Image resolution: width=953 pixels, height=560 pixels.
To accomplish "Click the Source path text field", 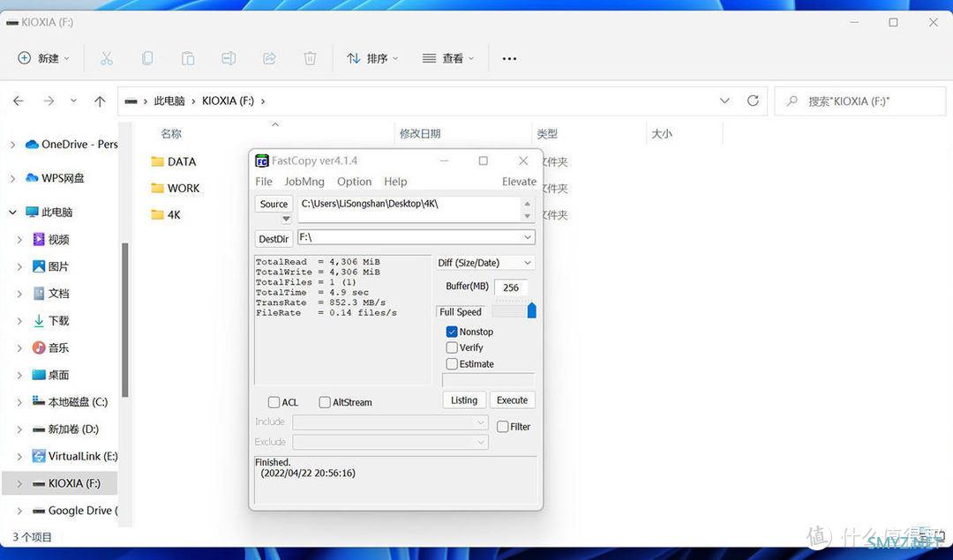I will (409, 209).
